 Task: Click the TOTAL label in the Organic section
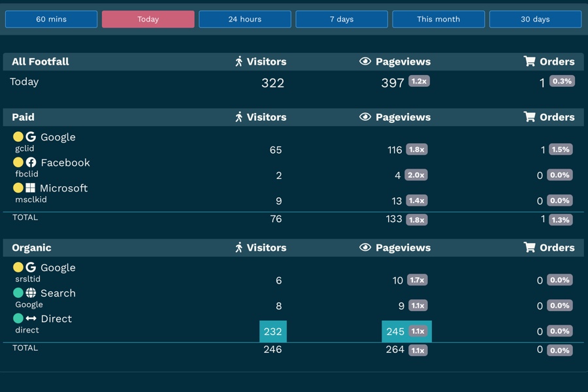[25, 348]
